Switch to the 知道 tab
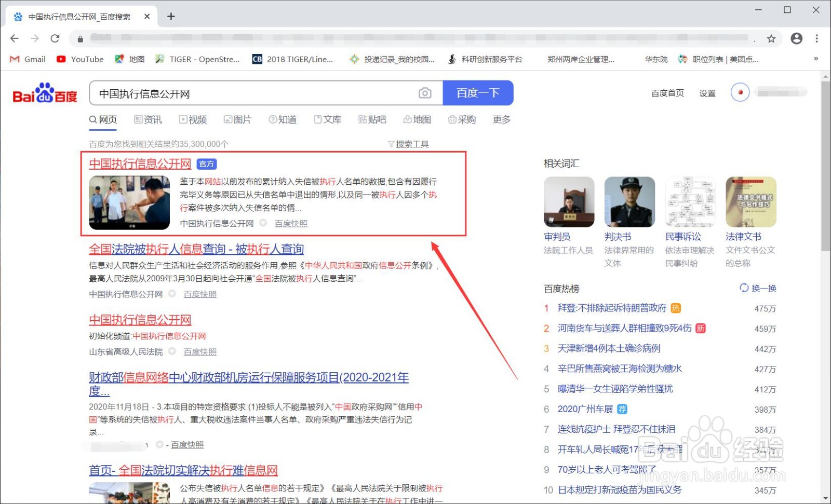831x504 pixels. click(x=283, y=119)
